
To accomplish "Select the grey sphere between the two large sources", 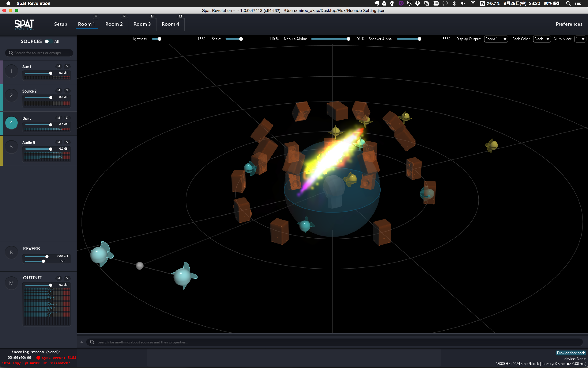I will tap(139, 266).
